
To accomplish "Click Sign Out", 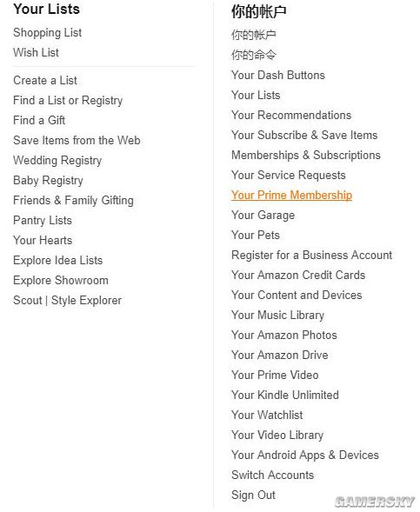I will [x=253, y=495].
